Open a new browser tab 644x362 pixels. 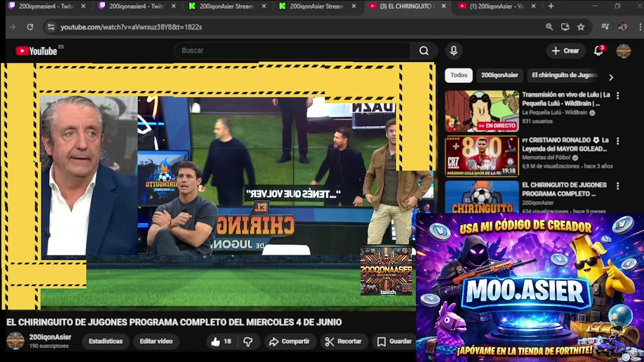pos(551,6)
